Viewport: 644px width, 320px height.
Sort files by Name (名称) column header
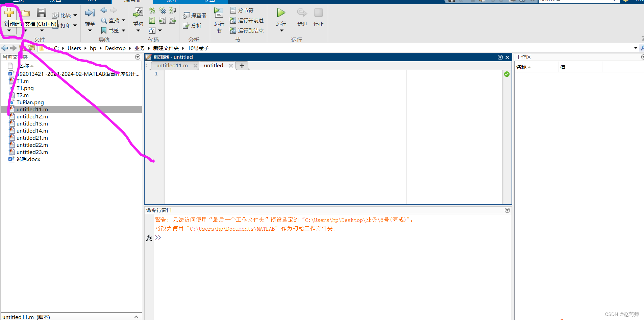[x=24, y=66]
